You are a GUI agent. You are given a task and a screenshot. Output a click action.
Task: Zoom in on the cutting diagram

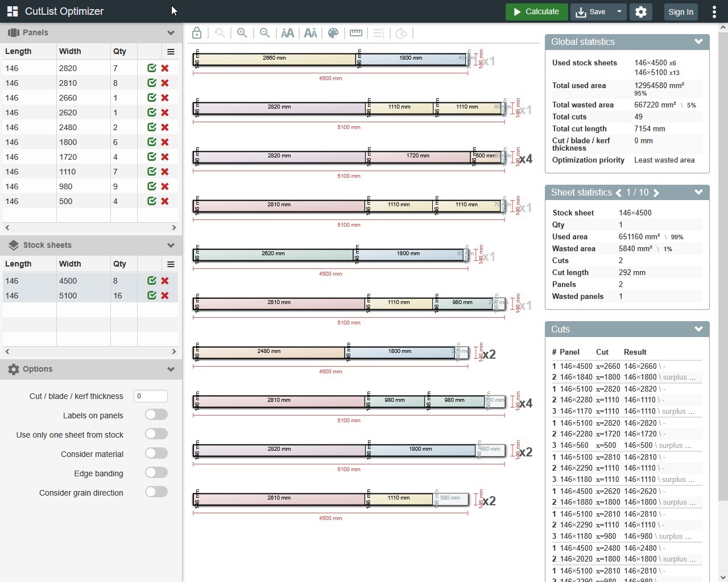click(x=242, y=33)
